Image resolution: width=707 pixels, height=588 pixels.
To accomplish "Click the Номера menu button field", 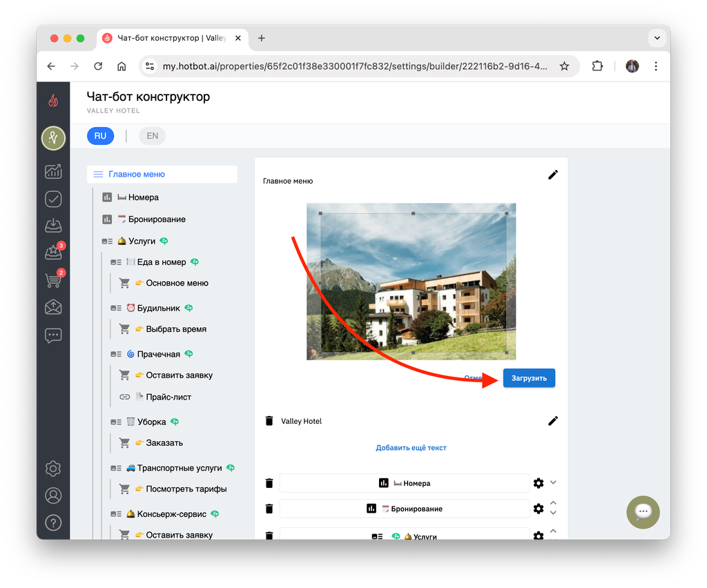I will (405, 483).
